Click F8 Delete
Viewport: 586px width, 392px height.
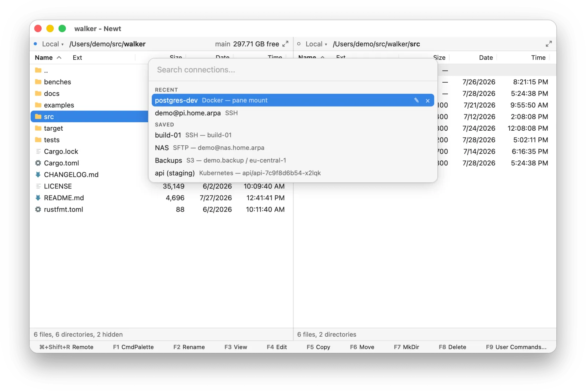(452, 347)
